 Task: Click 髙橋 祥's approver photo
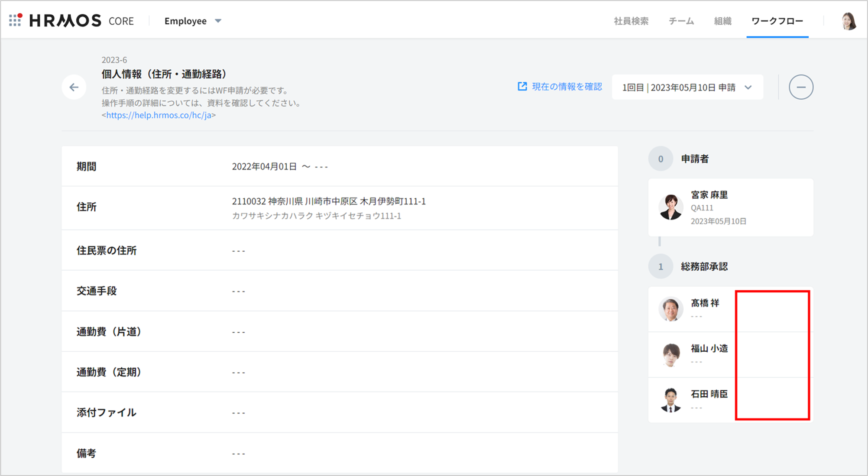coord(670,309)
